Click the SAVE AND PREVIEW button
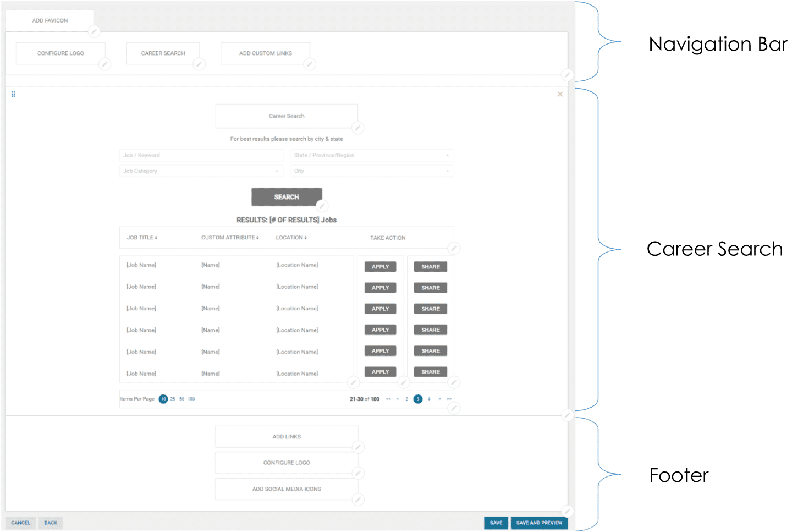 click(538, 523)
